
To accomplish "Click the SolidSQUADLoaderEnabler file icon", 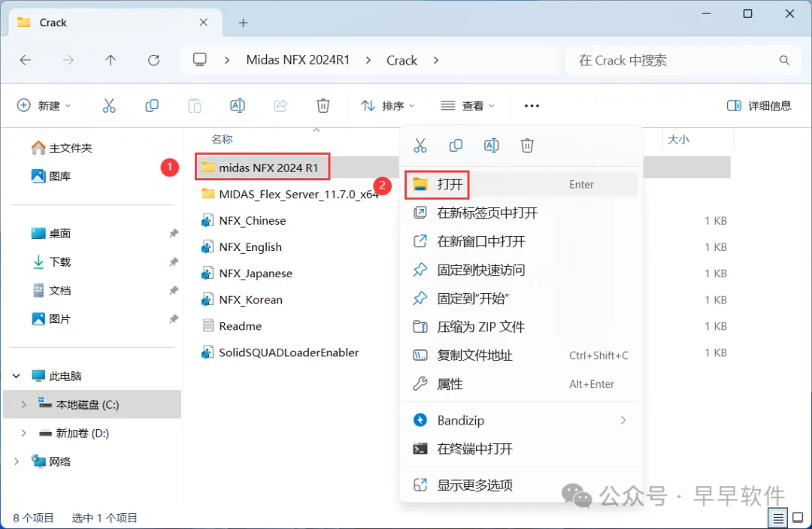I will pyautogui.click(x=208, y=352).
